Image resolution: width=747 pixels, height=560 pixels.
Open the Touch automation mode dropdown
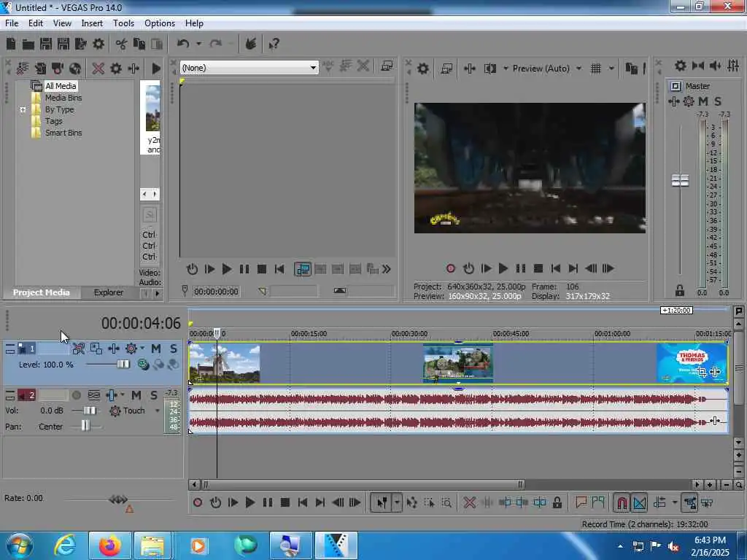[x=158, y=411]
